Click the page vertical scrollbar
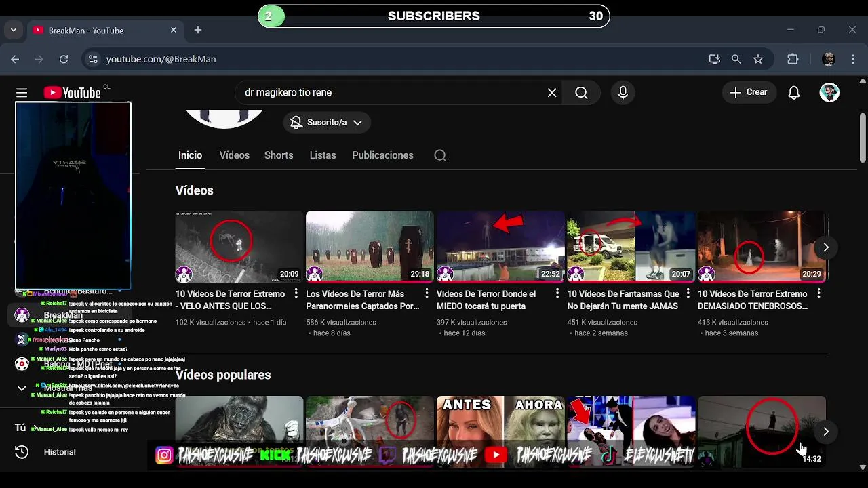 coord(863,138)
